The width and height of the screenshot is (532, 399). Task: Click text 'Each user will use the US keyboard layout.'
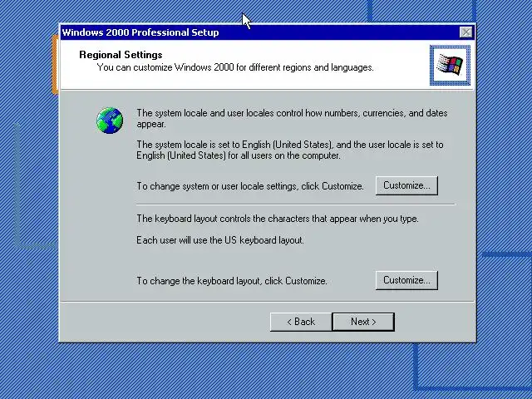(220, 240)
